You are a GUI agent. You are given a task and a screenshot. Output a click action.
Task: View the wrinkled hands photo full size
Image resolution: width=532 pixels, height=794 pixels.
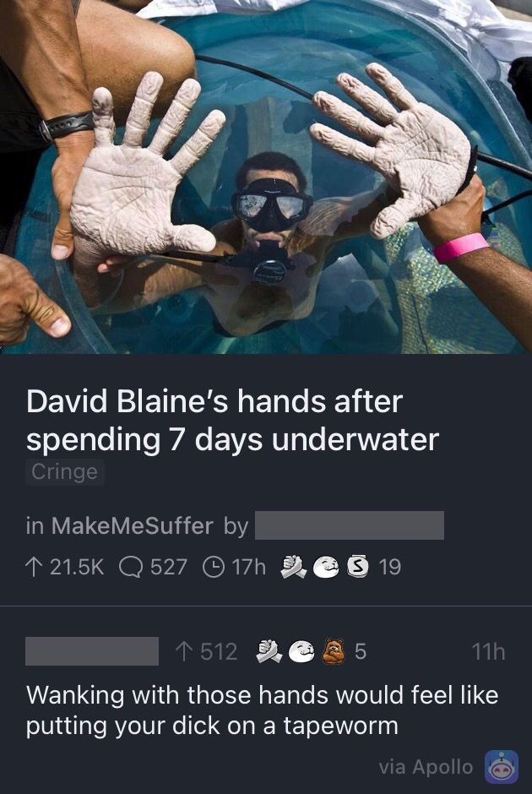(266, 177)
